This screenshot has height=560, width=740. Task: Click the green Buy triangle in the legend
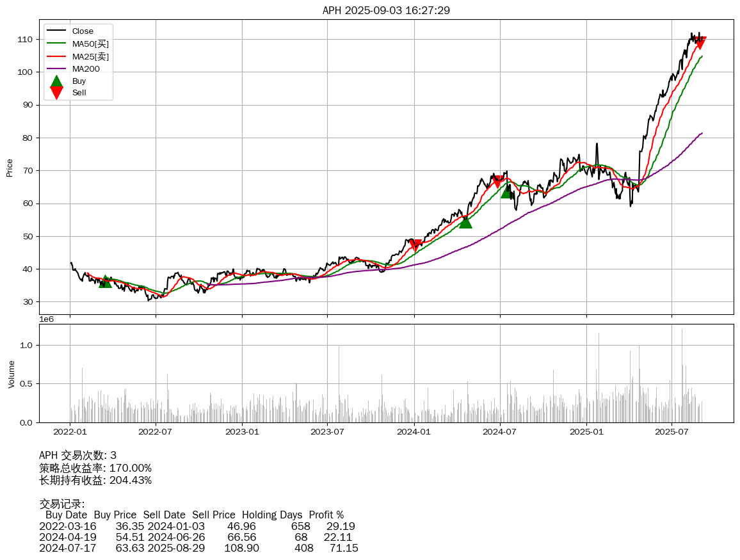(x=56, y=81)
